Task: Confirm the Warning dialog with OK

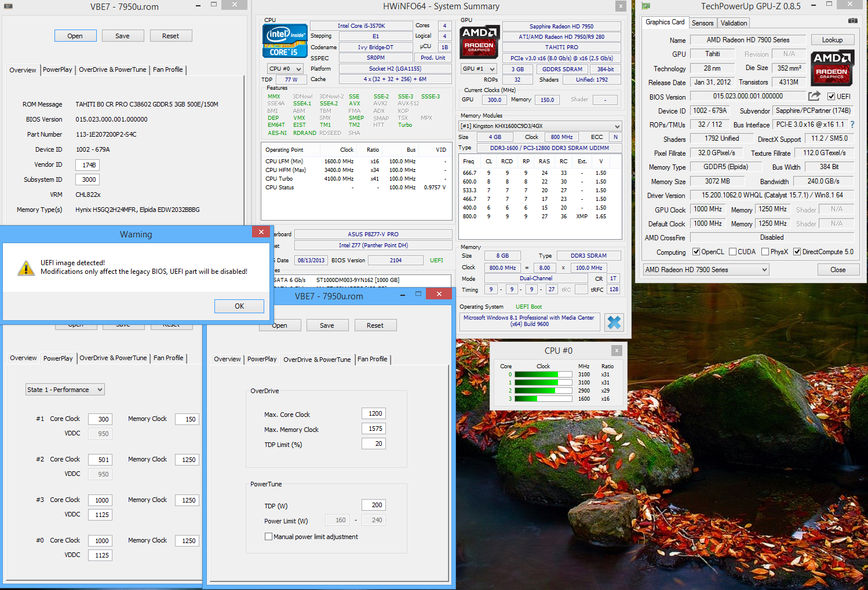Action: coord(239,306)
